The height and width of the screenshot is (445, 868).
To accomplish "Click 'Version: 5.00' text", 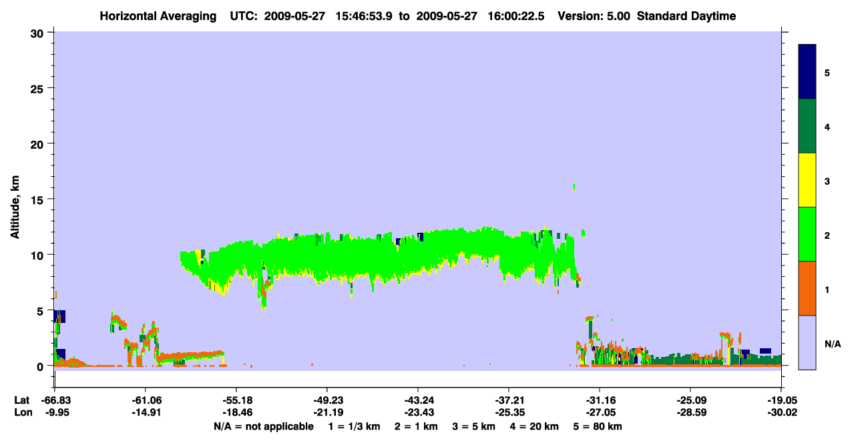I will click(x=593, y=16).
